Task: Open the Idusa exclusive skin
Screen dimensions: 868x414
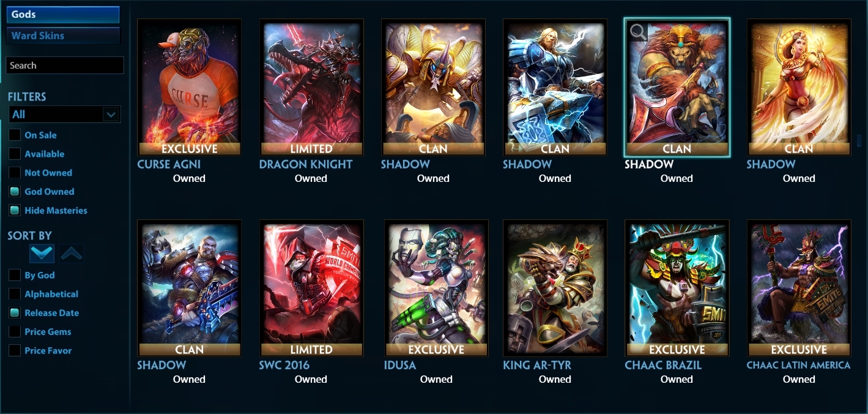Action: [x=436, y=288]
